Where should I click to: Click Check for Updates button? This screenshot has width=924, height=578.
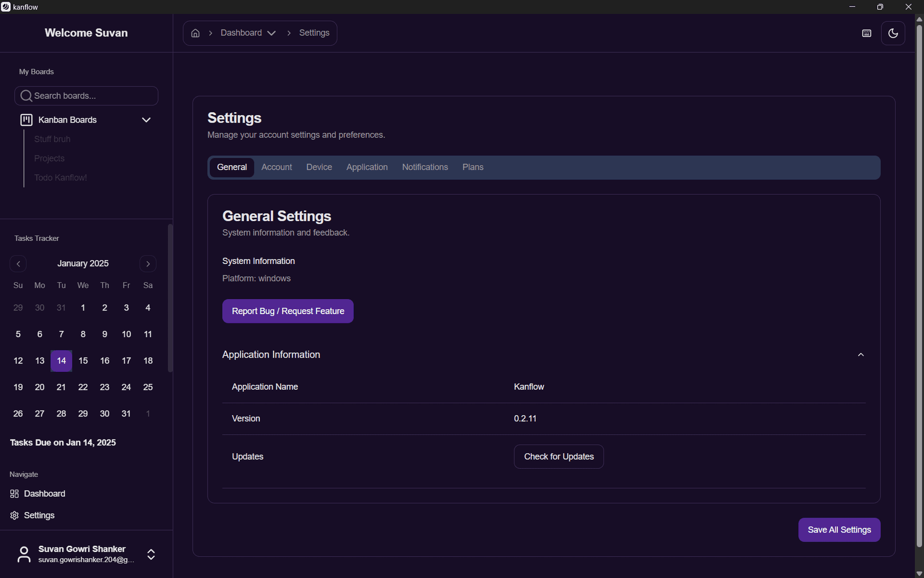[x=558, y=457]
